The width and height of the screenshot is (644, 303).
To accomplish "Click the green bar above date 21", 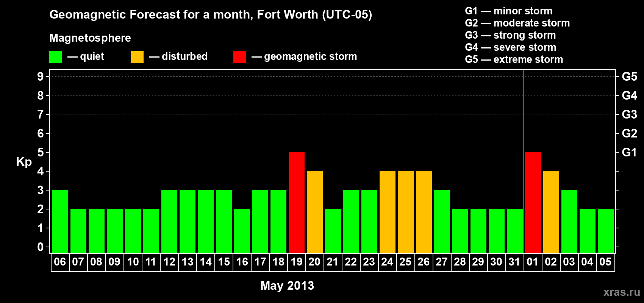I will point(333,231).
